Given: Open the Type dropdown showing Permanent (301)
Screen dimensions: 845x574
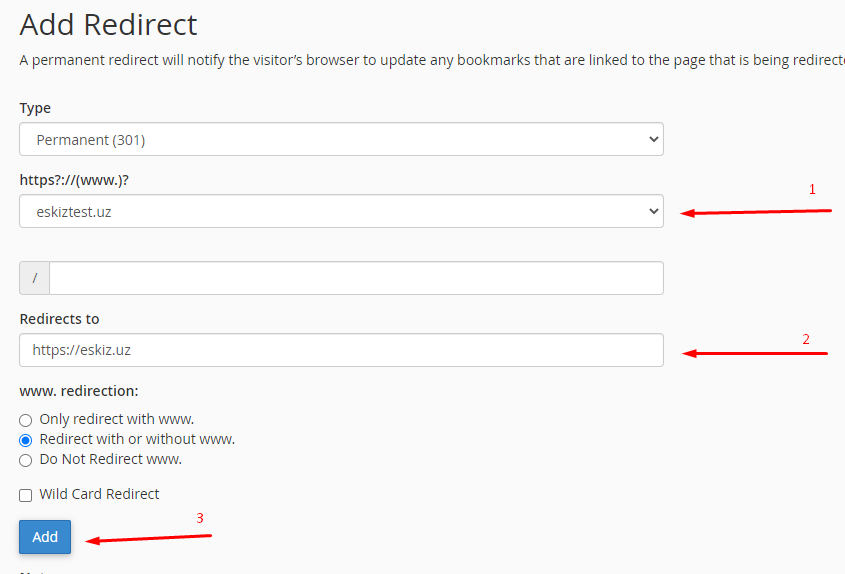Looking at the screenshot, I should point(340,139).
